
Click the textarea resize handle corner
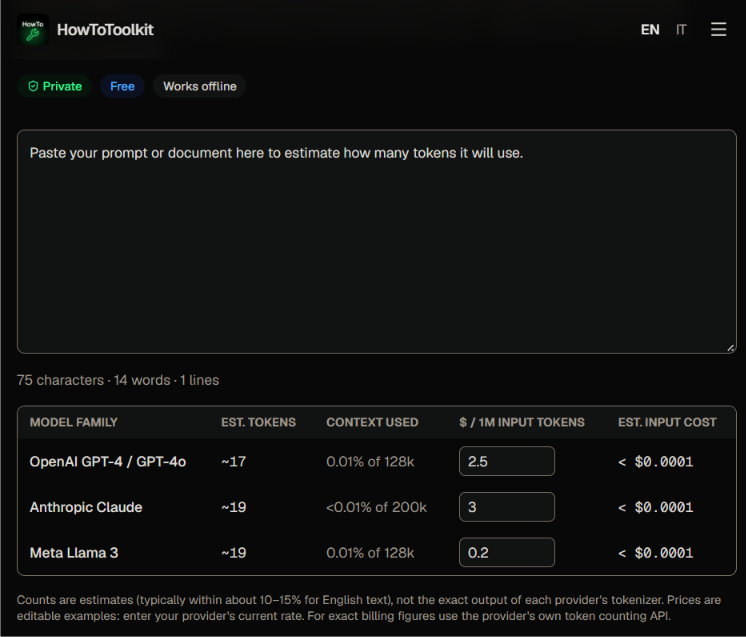pos(730,348)
